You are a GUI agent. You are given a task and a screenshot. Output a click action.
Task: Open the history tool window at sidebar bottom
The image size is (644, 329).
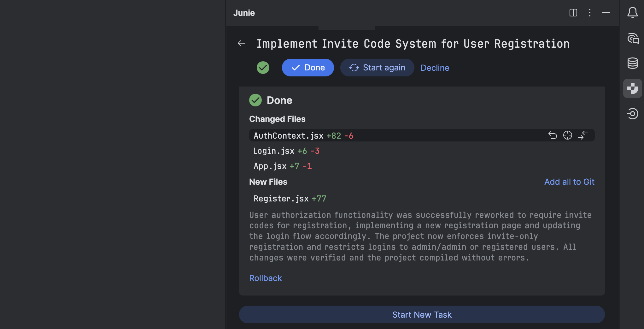click(633, 114)
